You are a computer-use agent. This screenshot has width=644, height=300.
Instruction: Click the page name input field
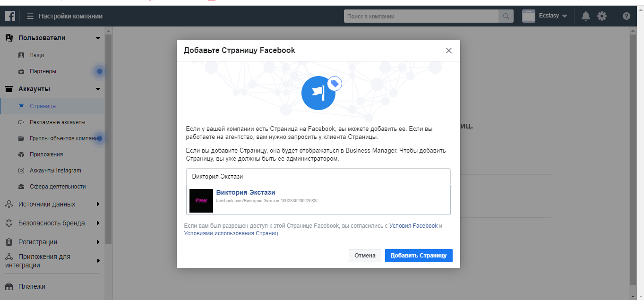[x=318, y=177]
